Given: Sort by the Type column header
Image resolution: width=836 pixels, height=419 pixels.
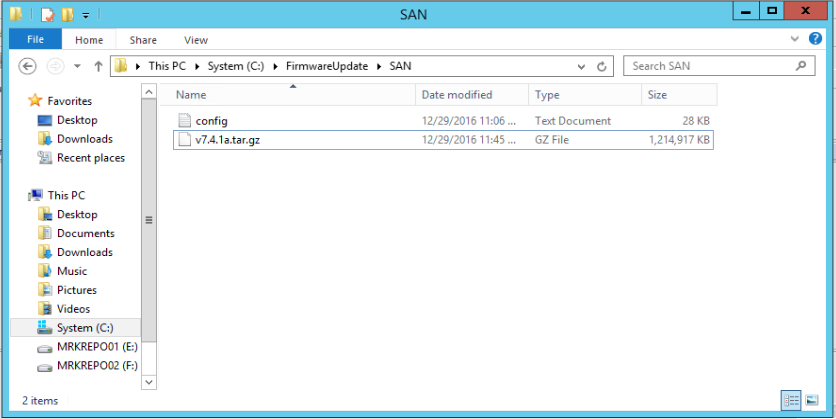Looking at the screenshot, I should [x=585, y=95].
